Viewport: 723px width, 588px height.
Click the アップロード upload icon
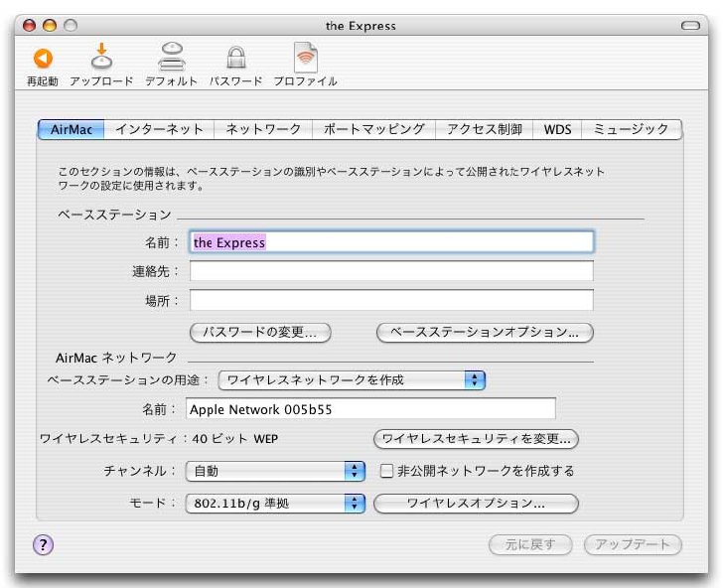click(101, 57)
